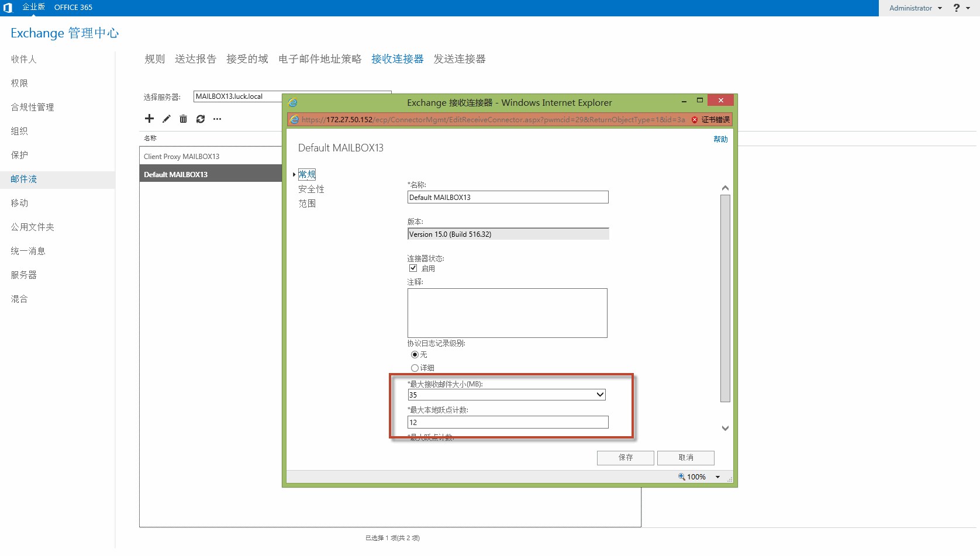Toggle the connector status enabled checkbox

(x=413, y=268)
